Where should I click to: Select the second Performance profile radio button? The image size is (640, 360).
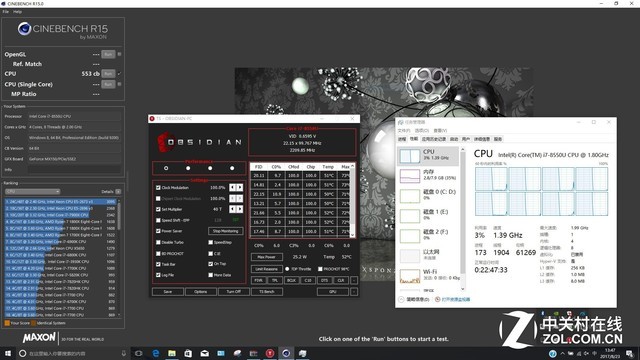point(188,168)
